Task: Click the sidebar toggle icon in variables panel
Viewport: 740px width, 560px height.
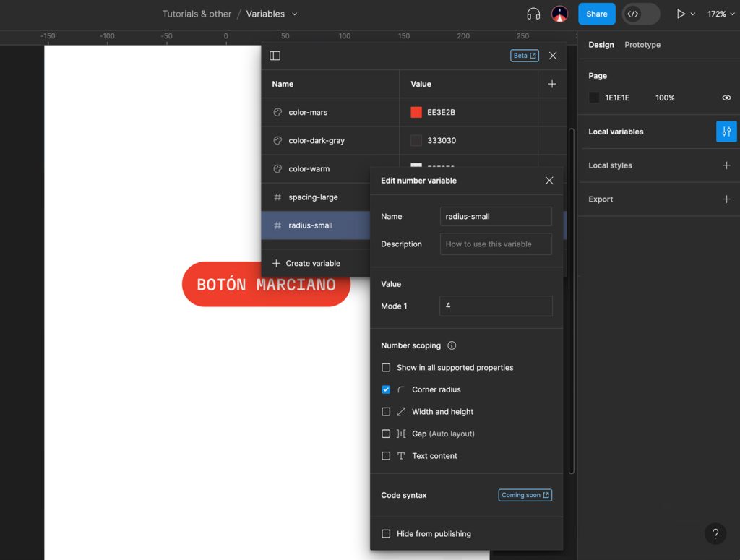Action: (274, 56)
